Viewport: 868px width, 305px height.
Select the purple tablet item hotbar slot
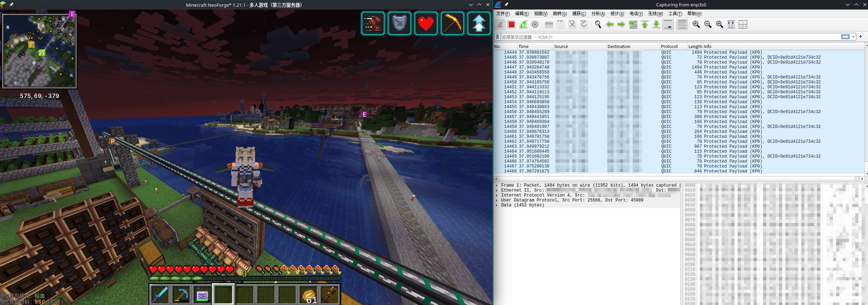[x=202, y=294]
